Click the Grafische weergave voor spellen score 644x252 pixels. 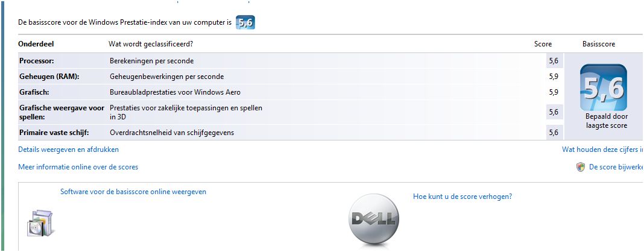click(554, 112)
